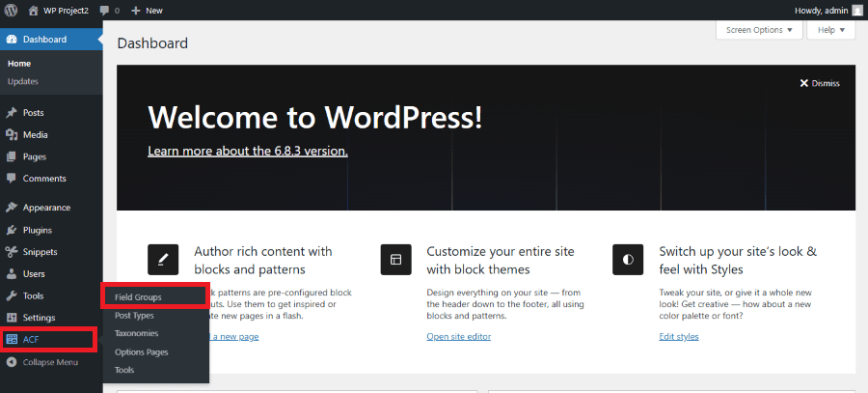The width and height of the screenshot is (868, 393).
Task: Click the Tools wrench icon in sidebar
Action: point(12,296)
